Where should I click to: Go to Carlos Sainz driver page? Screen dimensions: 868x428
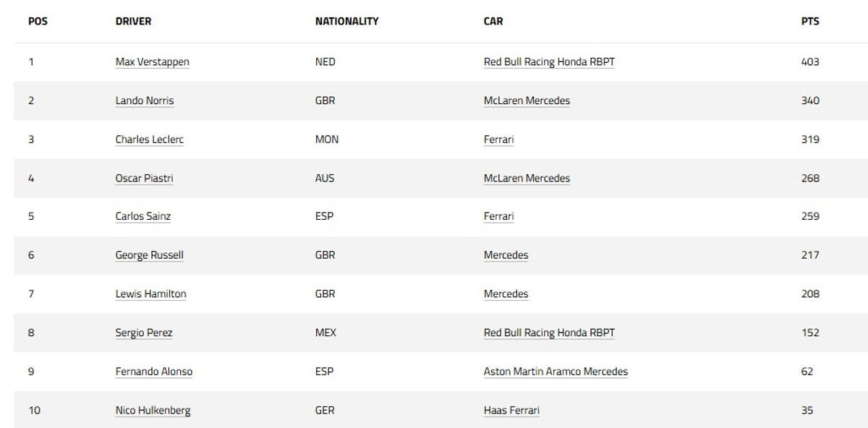[142, 216]
